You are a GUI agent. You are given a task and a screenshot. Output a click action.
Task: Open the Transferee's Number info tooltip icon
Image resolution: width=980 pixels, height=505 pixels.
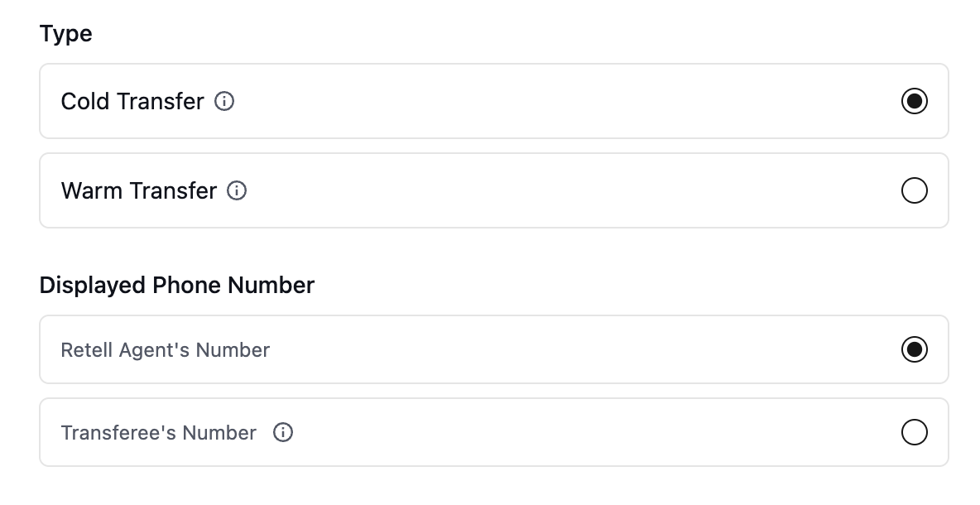[x=283, y=432]
